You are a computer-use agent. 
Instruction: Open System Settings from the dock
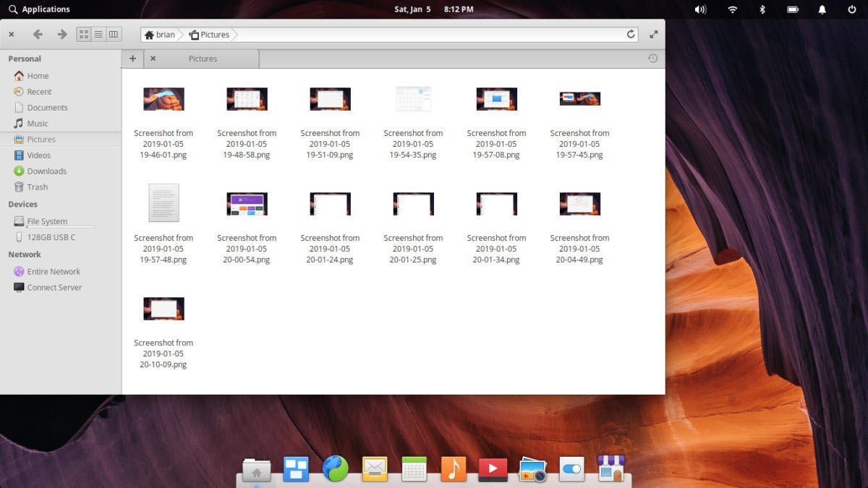tap(571, 469)
